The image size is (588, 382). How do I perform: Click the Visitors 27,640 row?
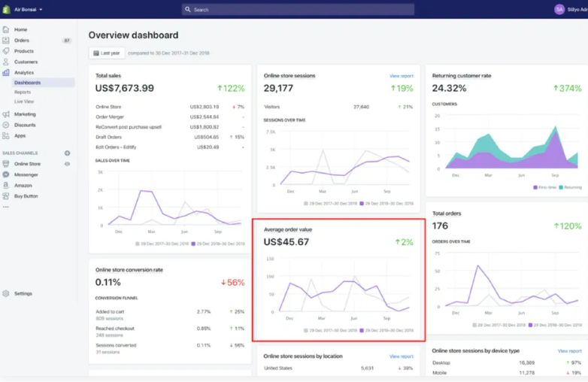click(x=338, y=108)
